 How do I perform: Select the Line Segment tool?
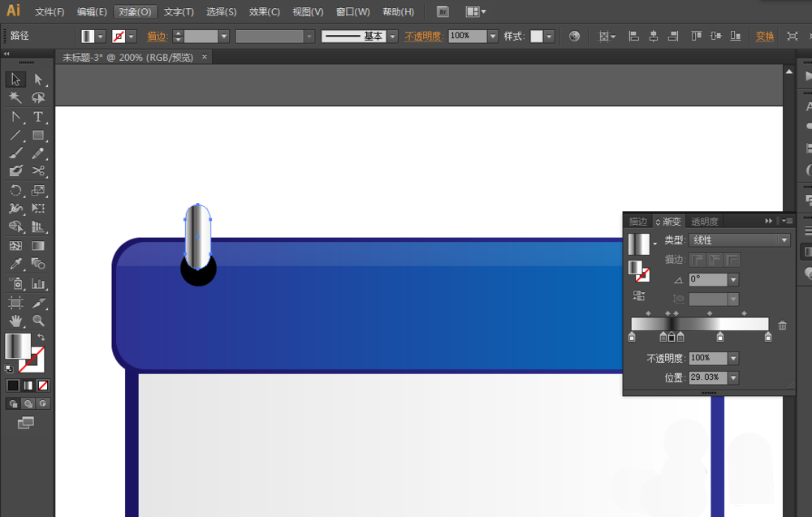[x=15, y=135]
